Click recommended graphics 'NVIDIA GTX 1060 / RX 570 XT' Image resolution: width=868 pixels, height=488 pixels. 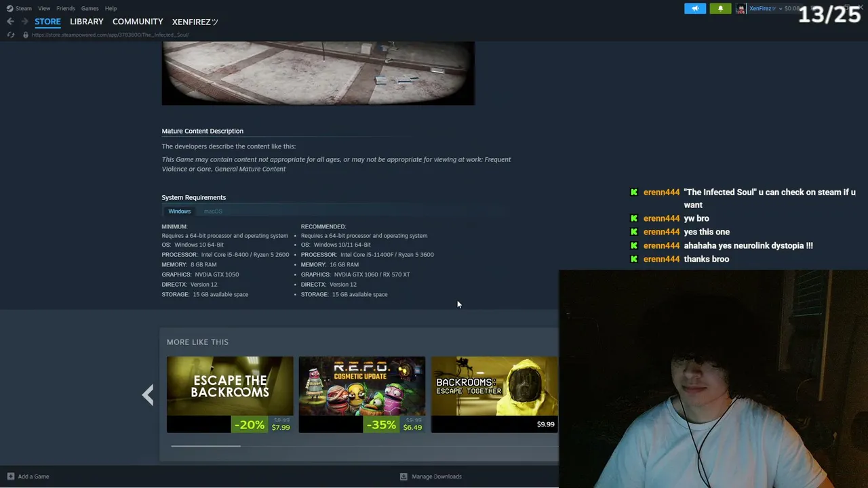372,274
